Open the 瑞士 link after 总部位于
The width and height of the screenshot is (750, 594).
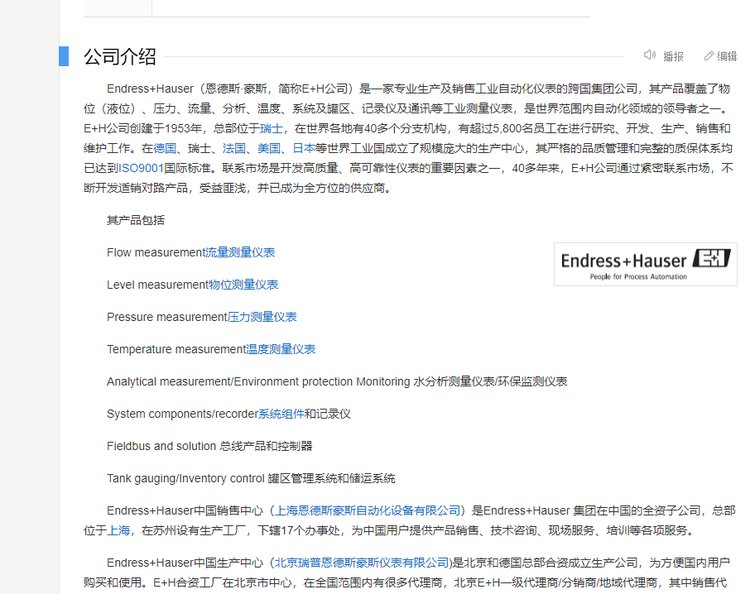click(x=271, y=129)
